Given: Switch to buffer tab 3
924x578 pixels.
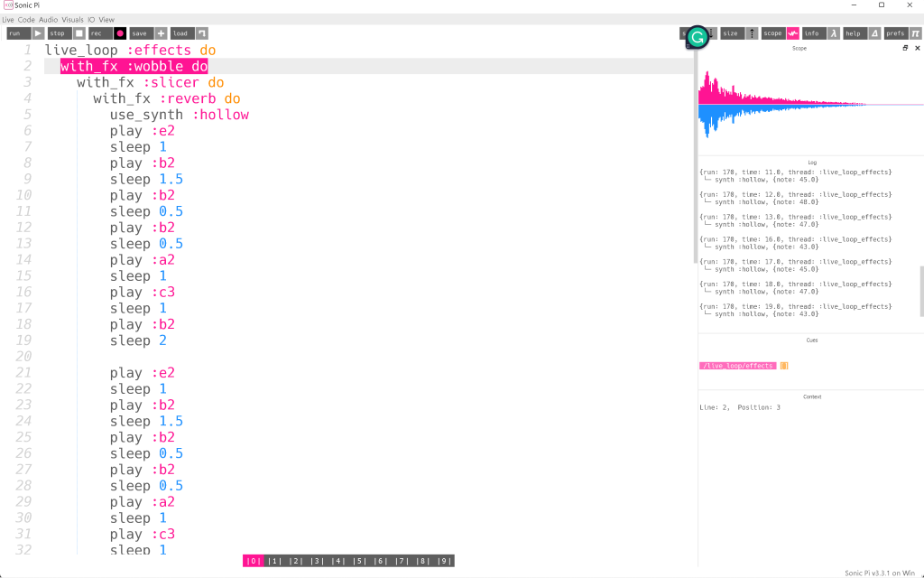Looking at the screenshot, I should 317,561.
